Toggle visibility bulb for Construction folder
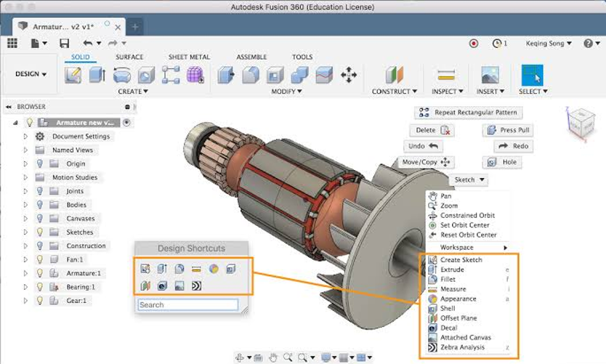Viewport: 606px width, 364px height. pyautogui.click(x=39, y=246)
